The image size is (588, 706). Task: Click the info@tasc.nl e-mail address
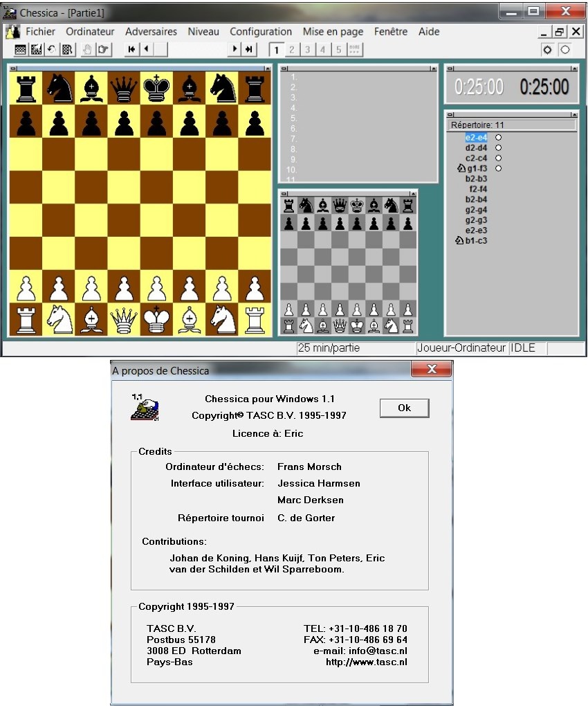pyautogui.click(x=378, y=651)
